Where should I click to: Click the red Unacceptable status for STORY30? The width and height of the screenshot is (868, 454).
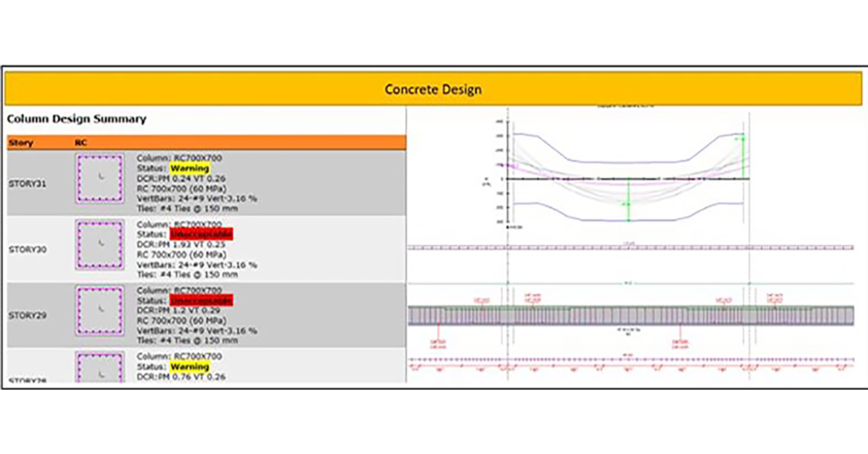click(201, 235)
